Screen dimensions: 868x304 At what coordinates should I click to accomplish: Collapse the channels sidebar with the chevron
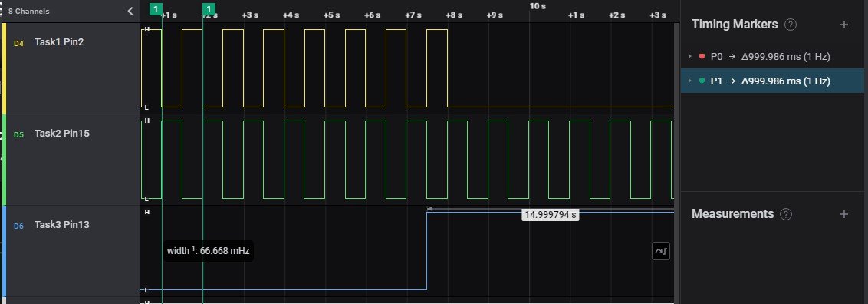(x=130, y=11)
